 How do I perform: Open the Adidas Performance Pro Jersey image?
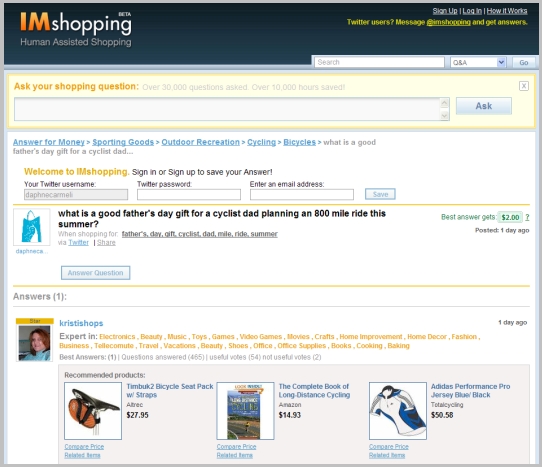click(398, 411)
